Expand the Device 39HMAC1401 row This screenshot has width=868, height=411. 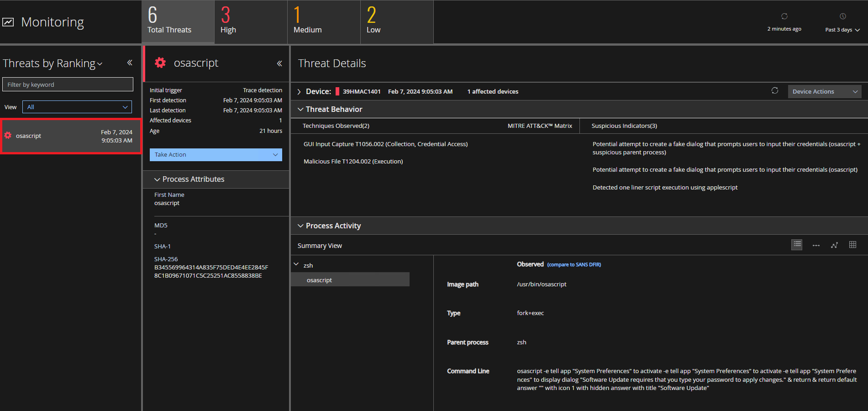click(x=299, y=92)
